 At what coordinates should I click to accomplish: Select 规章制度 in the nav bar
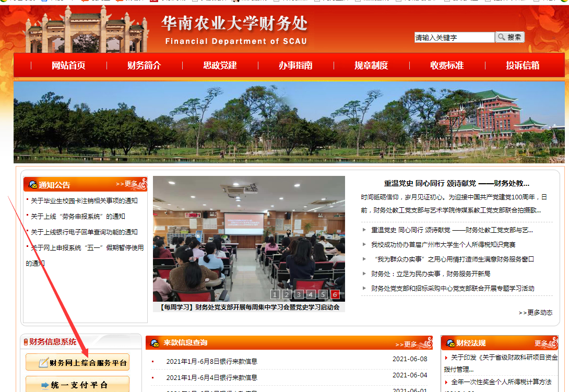coord(371,65)
